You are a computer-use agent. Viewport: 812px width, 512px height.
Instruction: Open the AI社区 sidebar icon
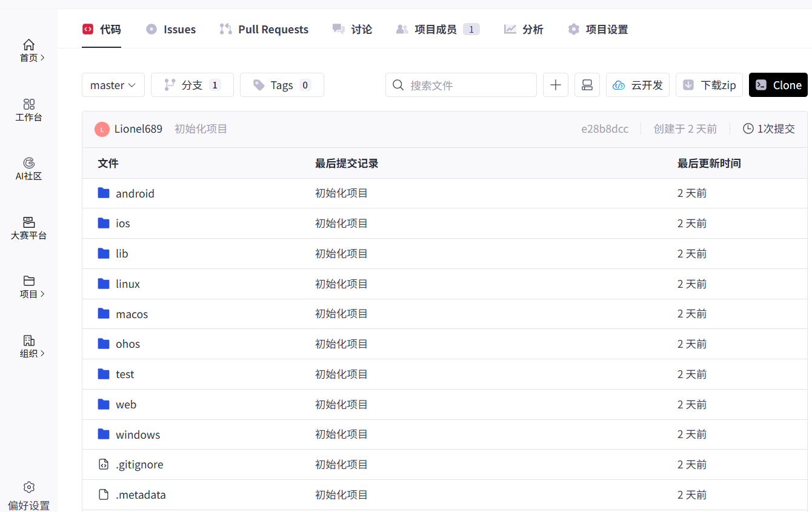(x=28, y=163)
